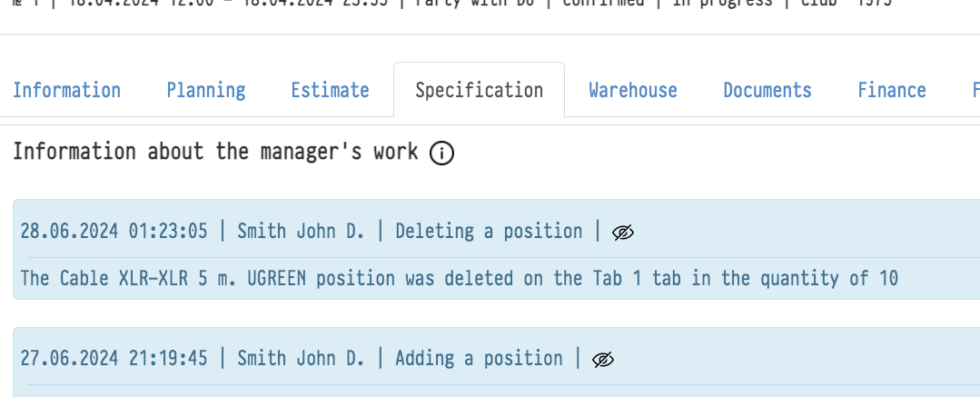The width and height of the screenshot is (980, 397).
Task: Switch to the Planning tab
Action: tap(206, 90)
